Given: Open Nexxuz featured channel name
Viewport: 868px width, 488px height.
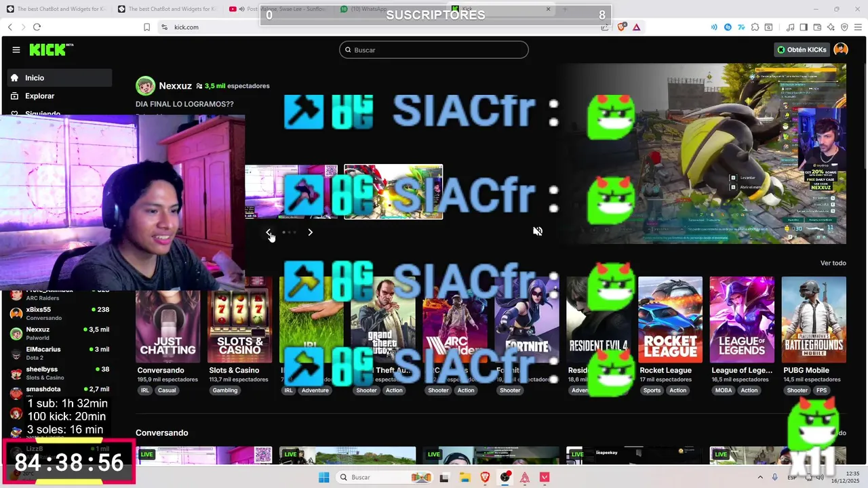Looking at the screenshot, I should (x=175, y=86).
